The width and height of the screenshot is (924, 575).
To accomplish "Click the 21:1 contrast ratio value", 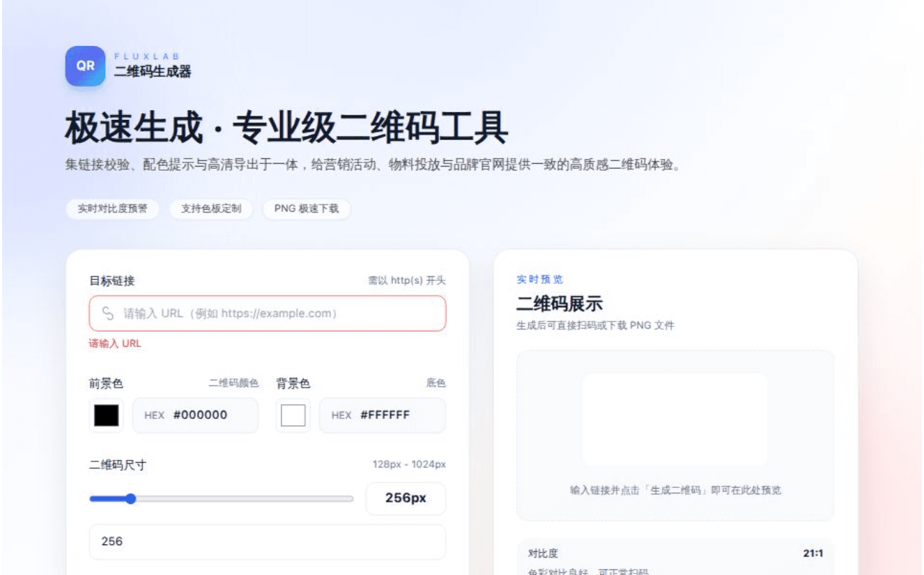I will [813, 553].
